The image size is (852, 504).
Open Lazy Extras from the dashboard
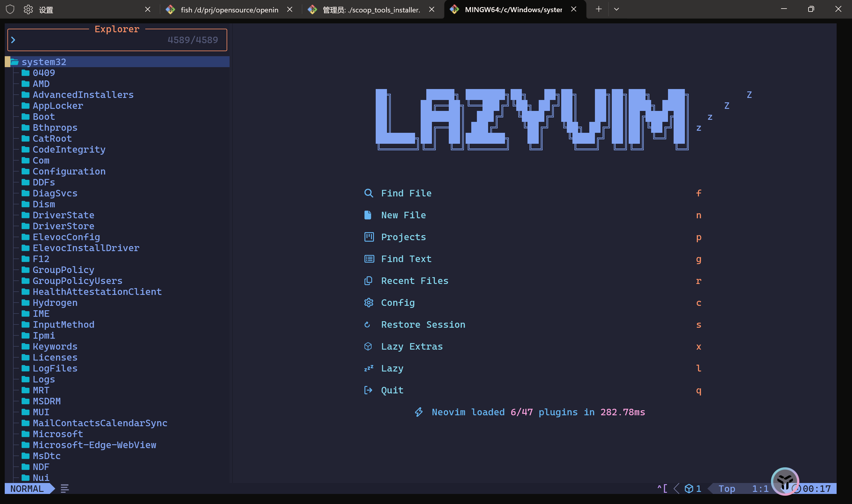coord(533,346)
